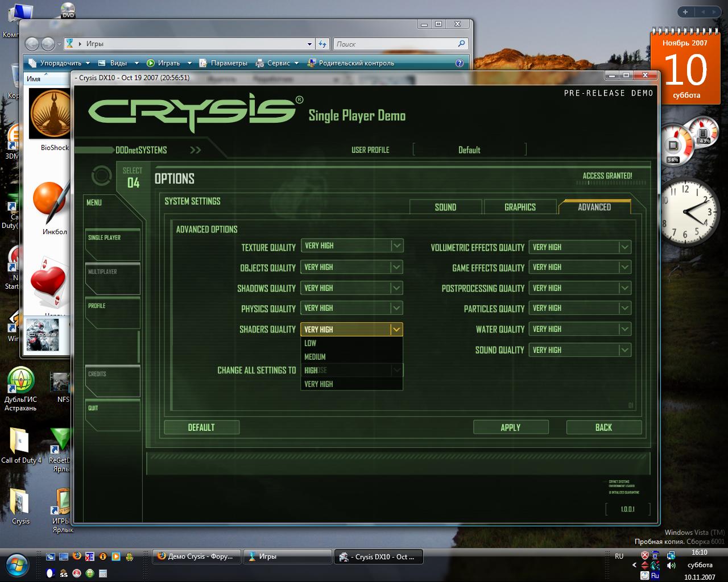Open Родительский контроль in the toolbar

[351, 63]
